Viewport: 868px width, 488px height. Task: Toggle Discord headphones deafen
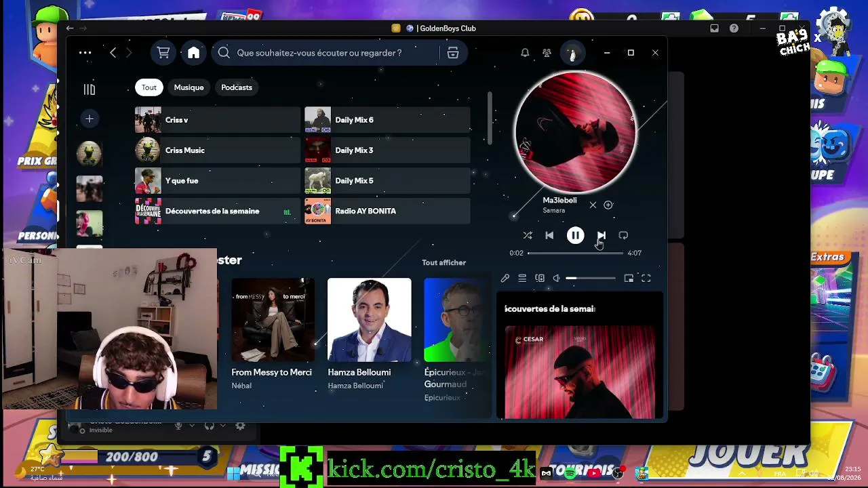(209, 426)
